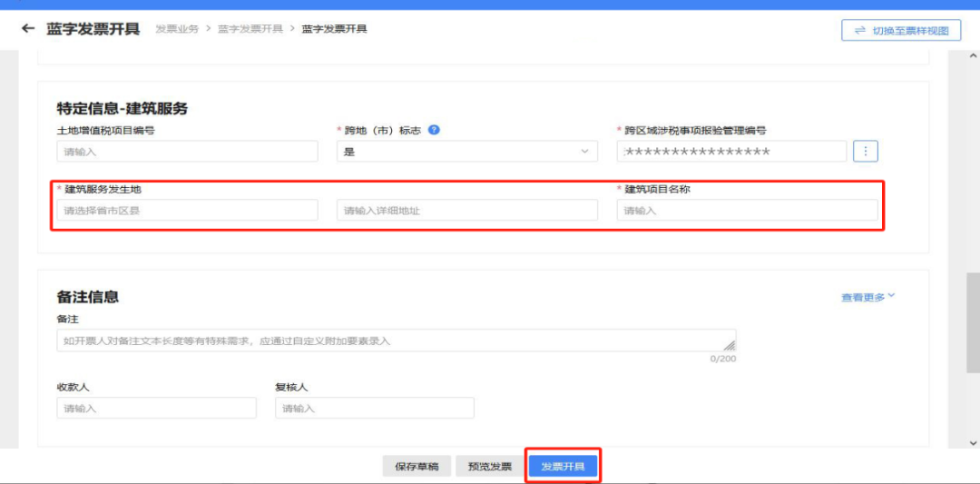Click the vertical scrollbar thumb
Screen dimensions: 980x484
point(973,322)
